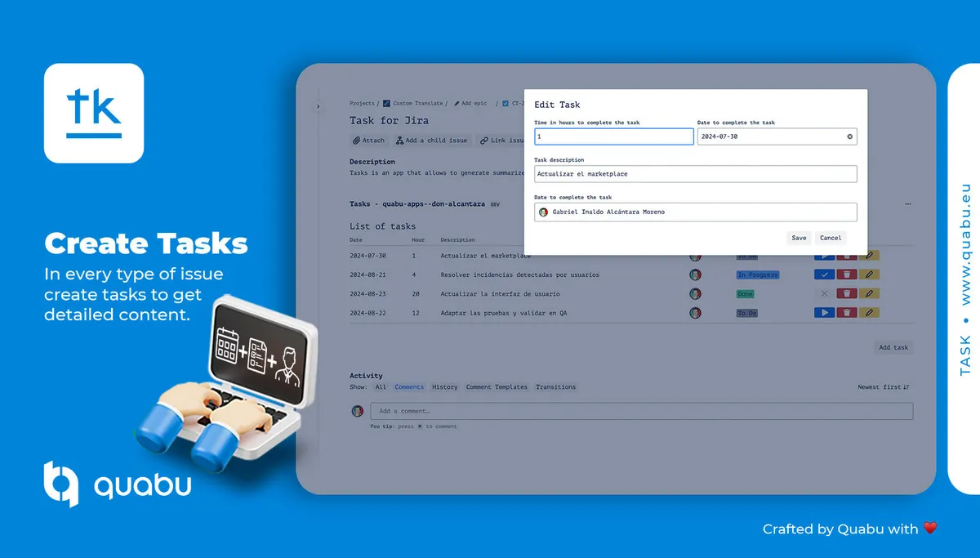Click 'Adaptar las pruebas y validar en QA'
The image size is (980, 558).
(x=504, y=313)
